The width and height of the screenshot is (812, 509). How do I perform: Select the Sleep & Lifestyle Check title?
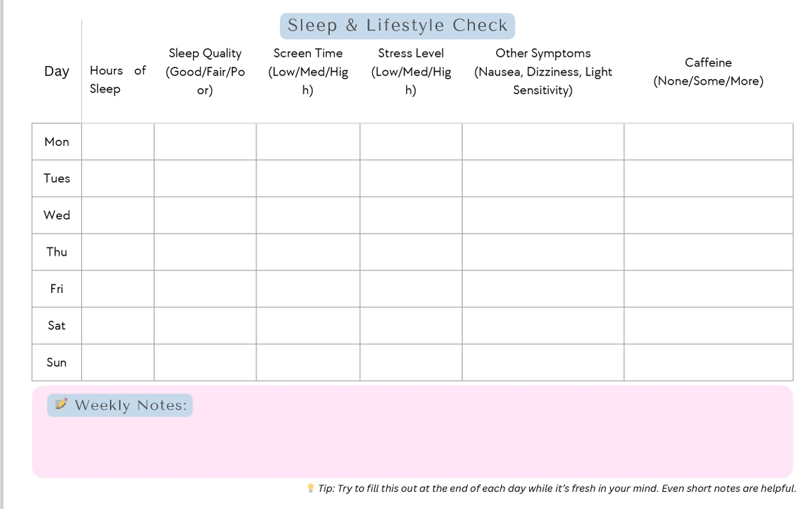[397, 25]
